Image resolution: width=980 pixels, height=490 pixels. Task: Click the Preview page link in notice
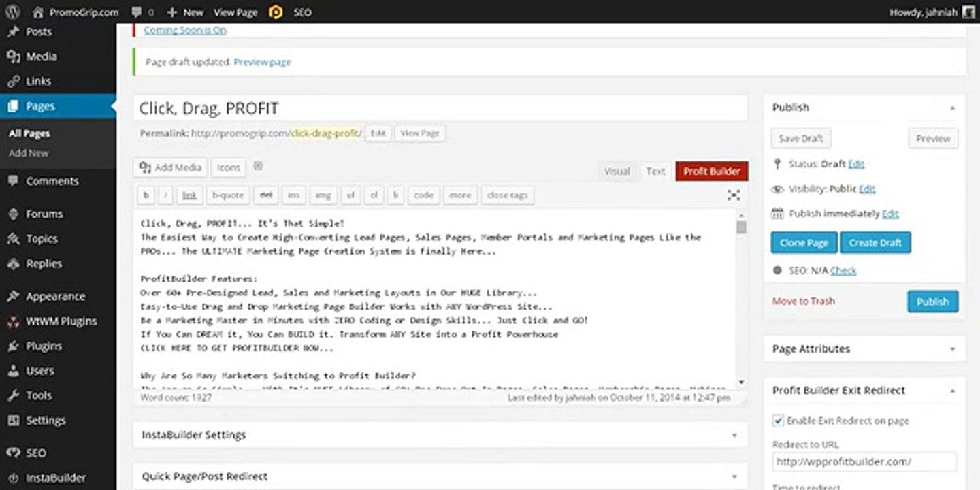[262, 62]
